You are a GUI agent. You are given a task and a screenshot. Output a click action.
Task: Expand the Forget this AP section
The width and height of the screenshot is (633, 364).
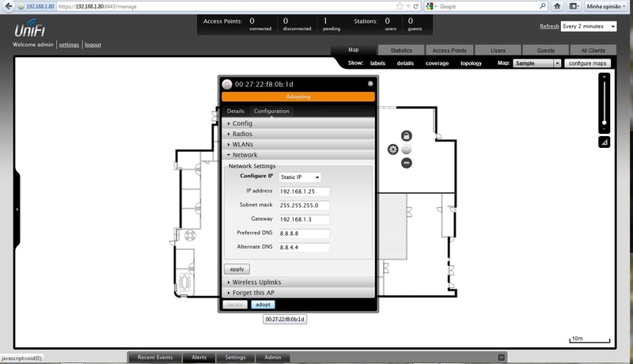click(x=298, y=293)
